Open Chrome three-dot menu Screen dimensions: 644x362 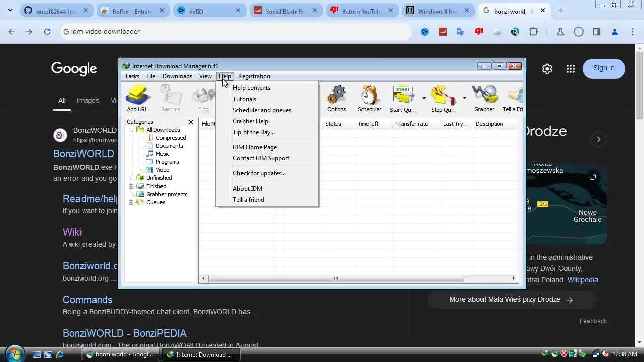click(633, 32)
